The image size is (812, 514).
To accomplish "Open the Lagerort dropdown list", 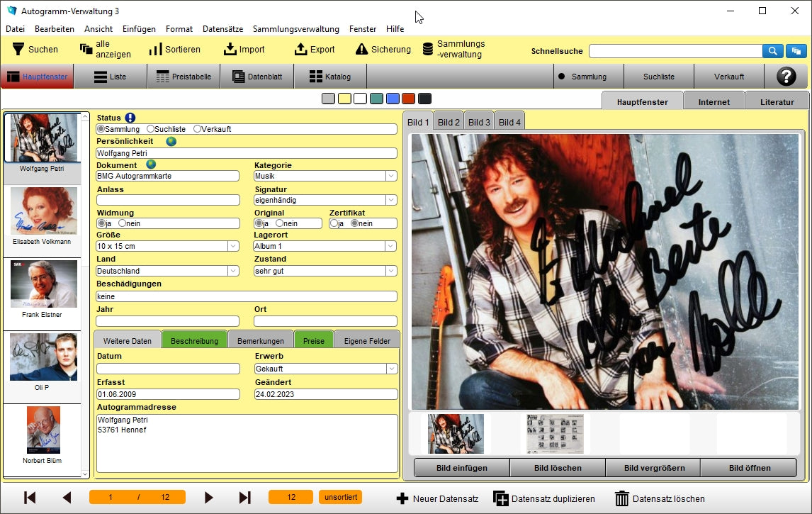I will pos(390,246).
